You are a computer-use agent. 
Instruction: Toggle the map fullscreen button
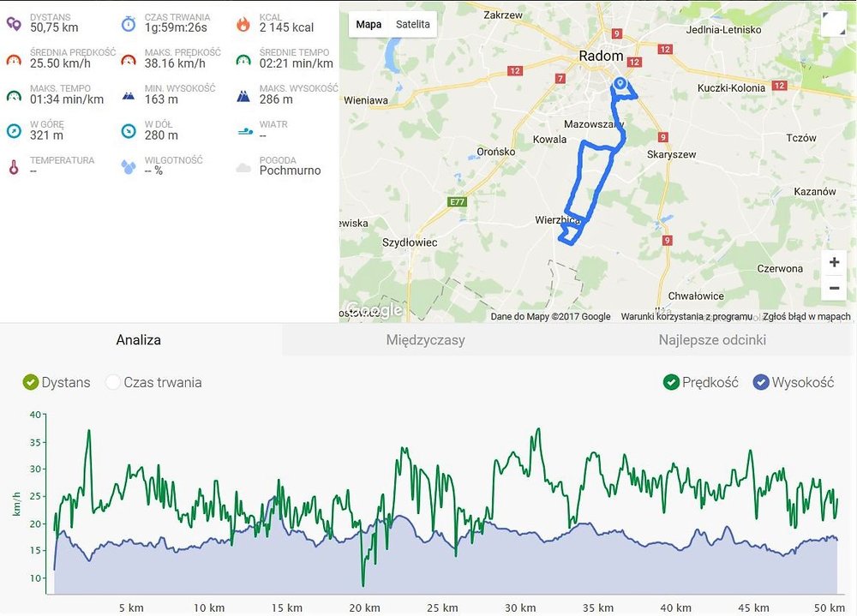(x=834, y=24)
